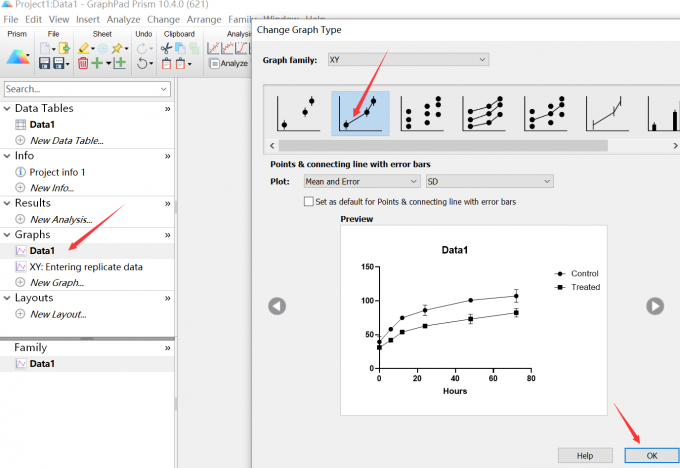Click New Layout... link
Screen dimensions: 680x468
58,314
